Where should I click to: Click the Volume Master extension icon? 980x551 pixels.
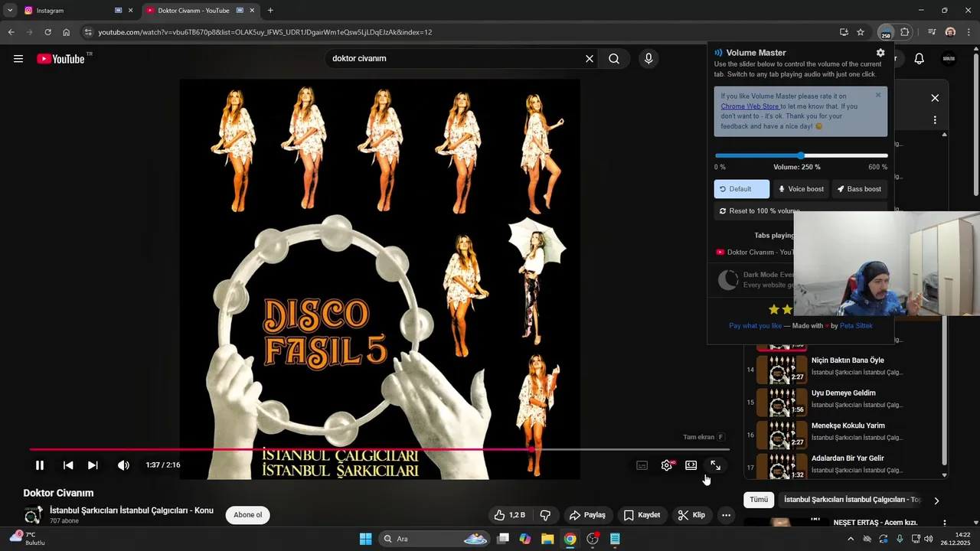886,32
